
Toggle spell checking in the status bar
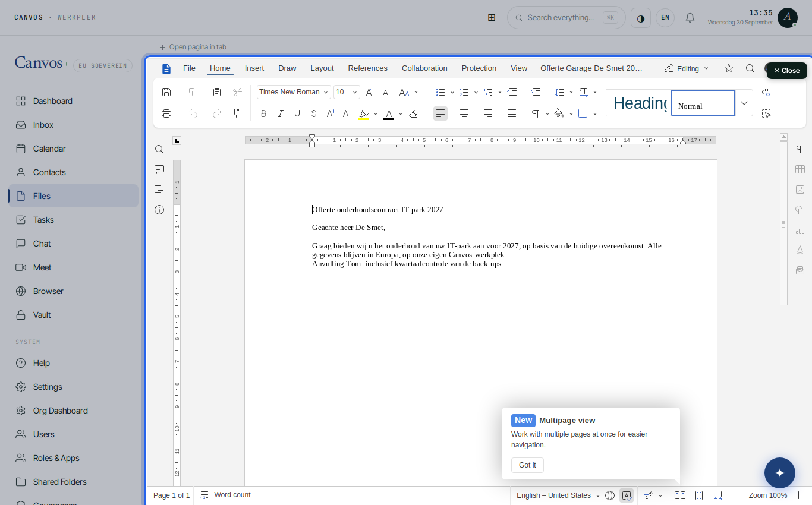click(x=627, y=495)
